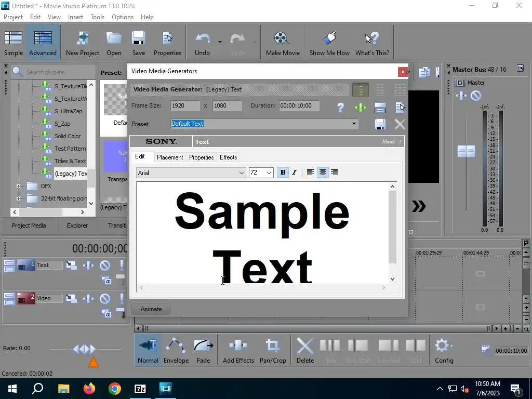Image resolution: width=532 pixels, height=399 pixels.
Task: Align the text to the left
Action: [310, 172]
